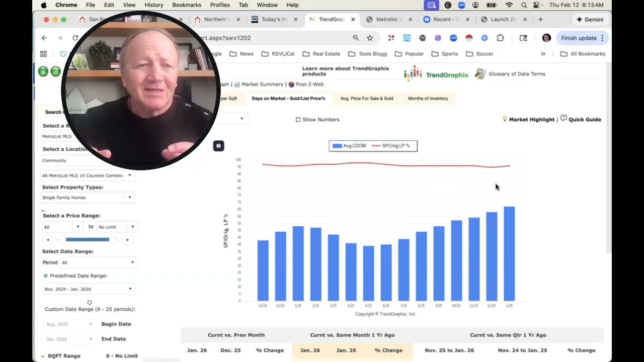Switch to Avg. Price For Sale & Sold tab

[367, 99]
